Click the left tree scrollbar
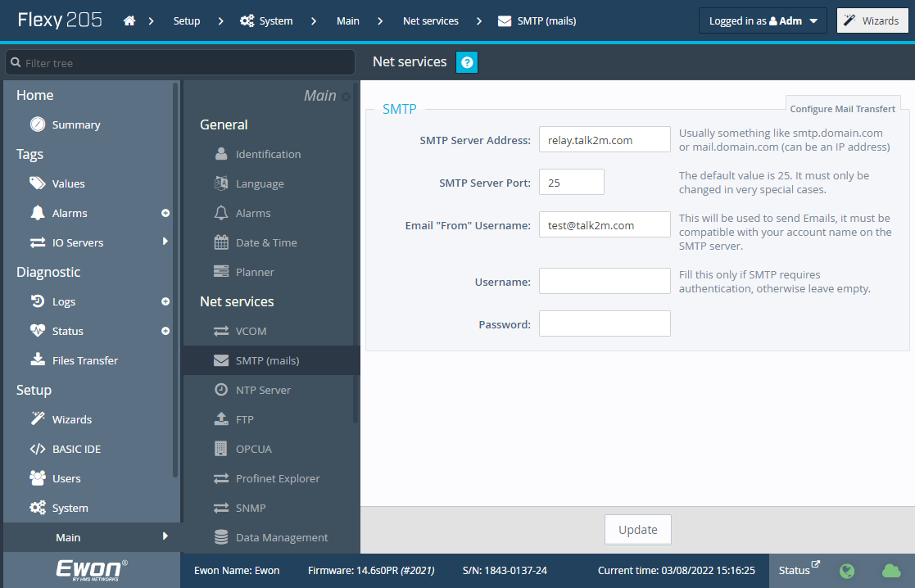This screenshot has width=915, height=588. [175, 280]
